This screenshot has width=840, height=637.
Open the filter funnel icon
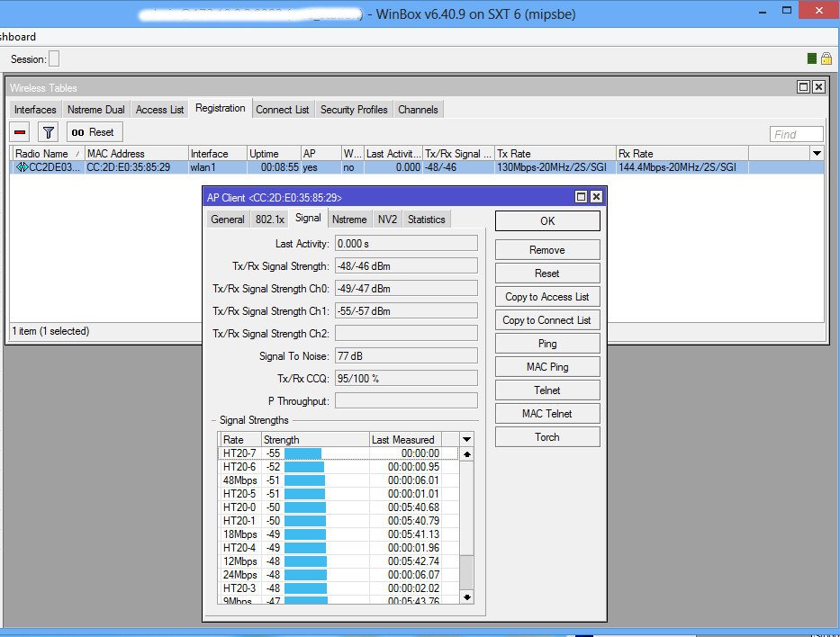point(49,132)
